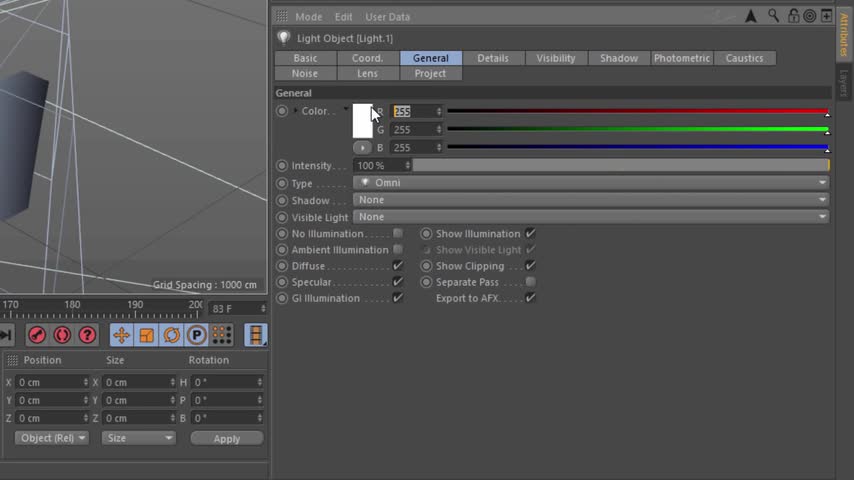Viewport: 854px width, 480px height.
Task: Enable the No Illumination checkbox
Action: click(x=398, y=233)
